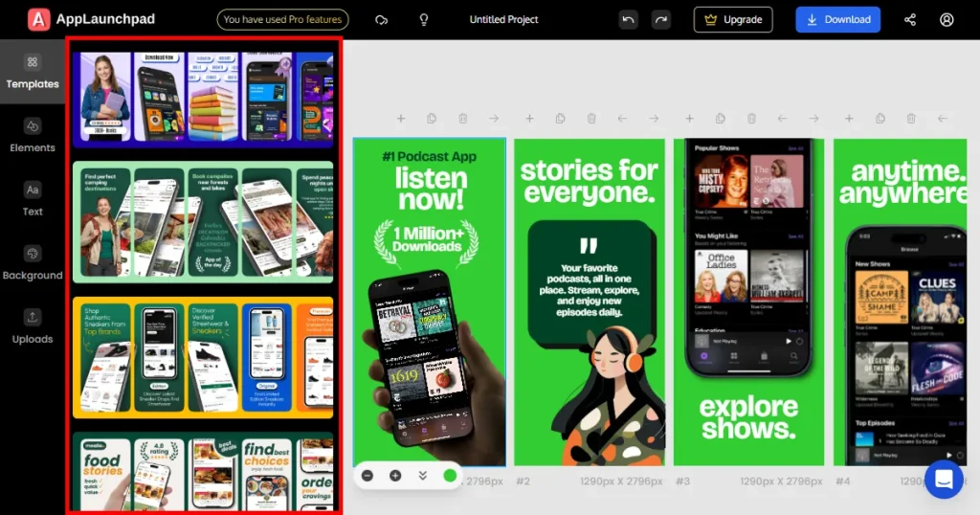This screenshot has height=515, width=980.
Task: Select the phone mockup on screen #3
Action: click(748, 257)
